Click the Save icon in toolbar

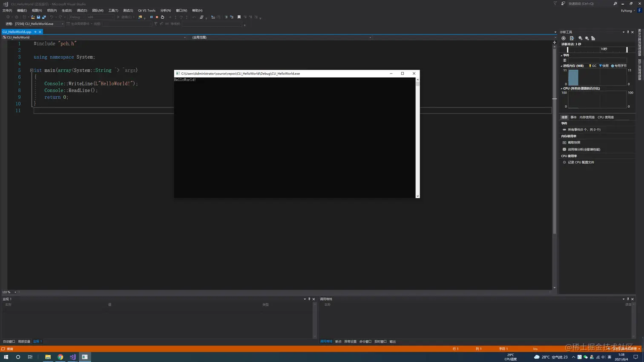point(38,17)
